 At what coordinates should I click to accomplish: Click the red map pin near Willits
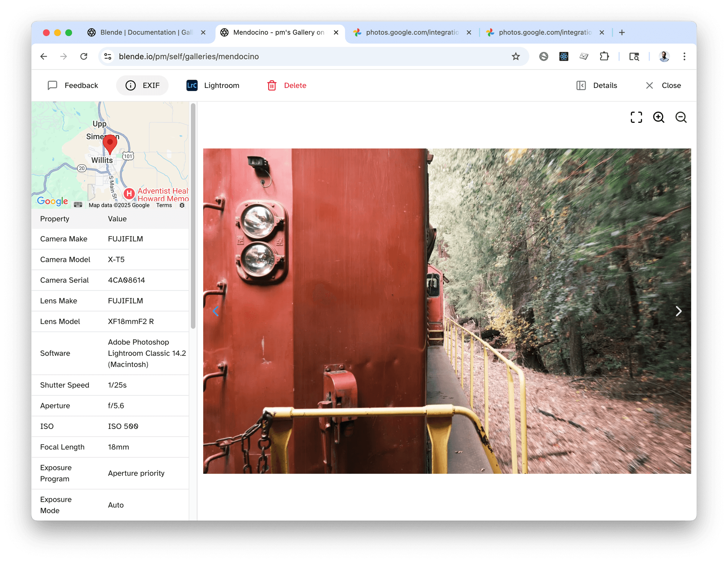click(x=110, y=144)
